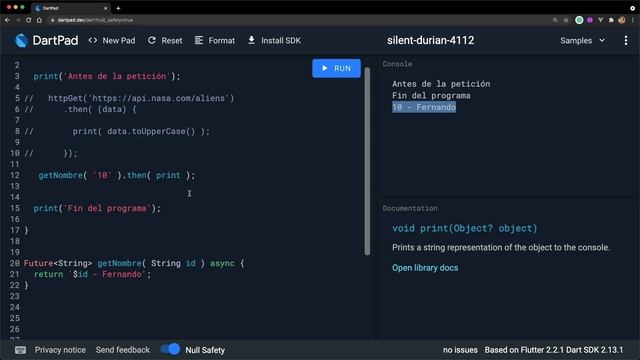Screen dimensions: 640x360
Task: Reset the pad code
Action: point(165,40)
